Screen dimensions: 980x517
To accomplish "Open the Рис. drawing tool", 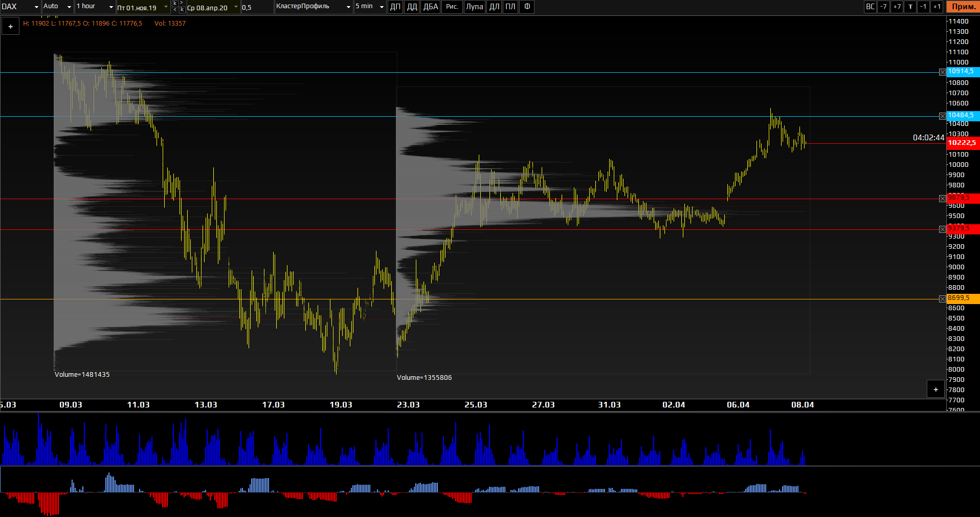I will click(452, 7).
